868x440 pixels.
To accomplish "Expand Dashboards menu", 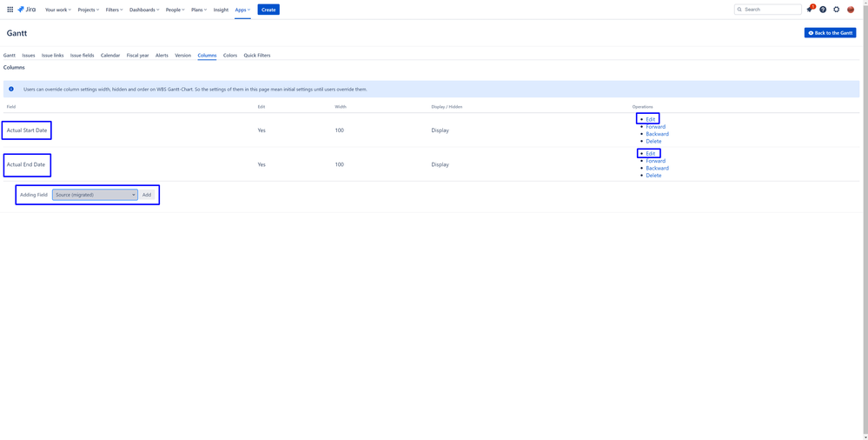I will click(144, 10).
